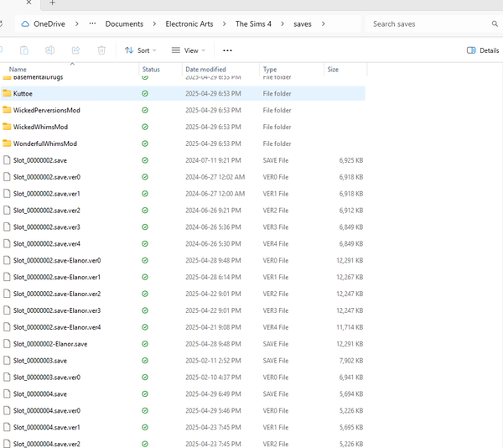
Task: Click the OneDrive cloud icon in breadcrumb
Action: 25,24
